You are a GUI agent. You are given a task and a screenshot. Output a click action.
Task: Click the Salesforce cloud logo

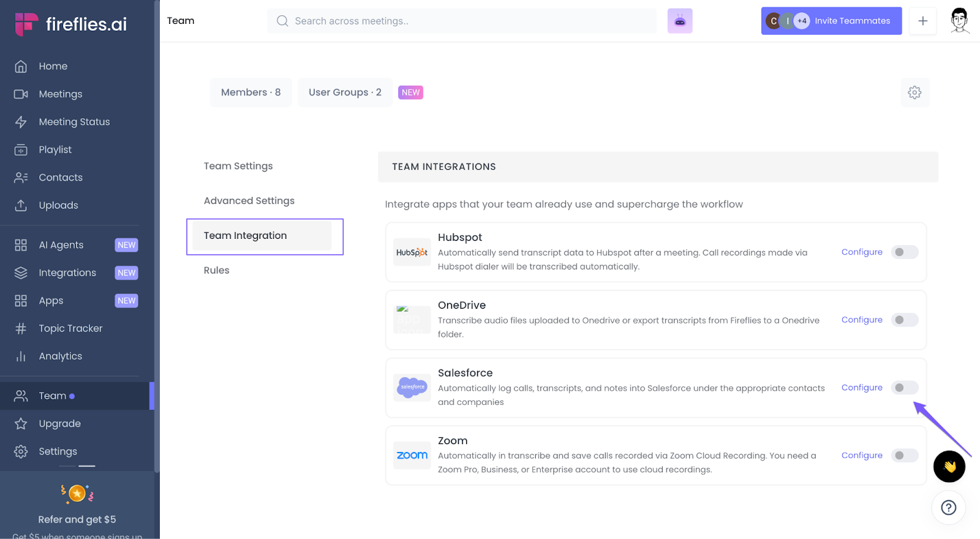pyautogui.click(x=412, y=387)
